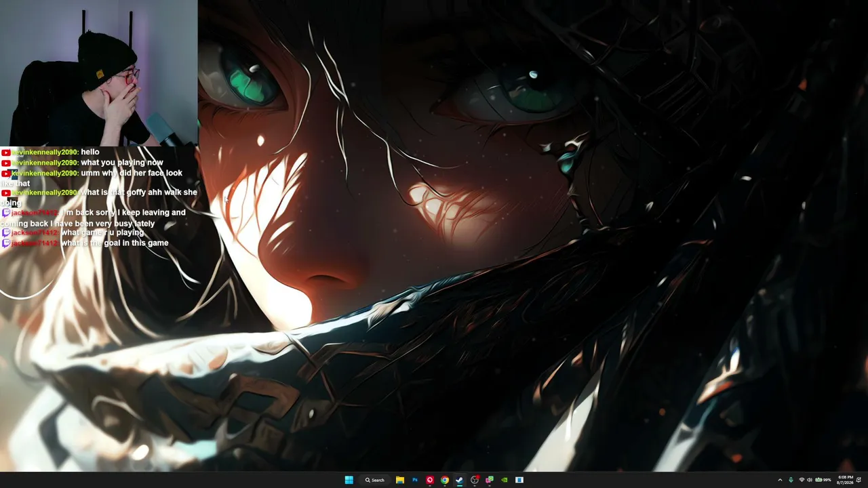
Task: Open the Wi-Fi network tray icon
Action: (x=802, y=480)
